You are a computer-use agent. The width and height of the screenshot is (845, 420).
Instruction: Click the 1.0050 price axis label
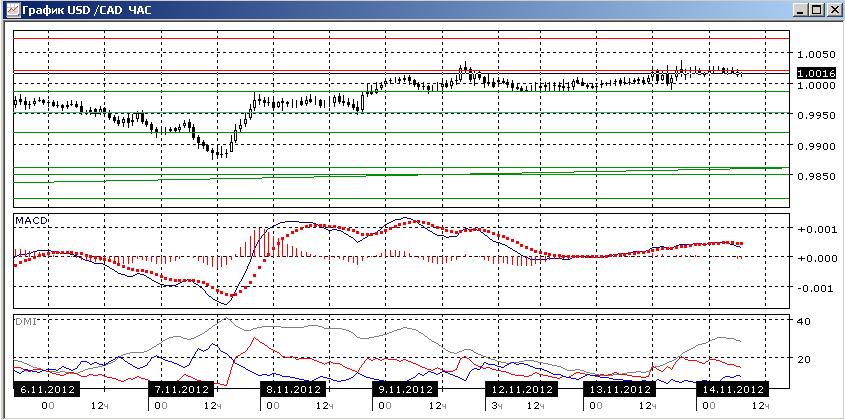tap(815, 54)
